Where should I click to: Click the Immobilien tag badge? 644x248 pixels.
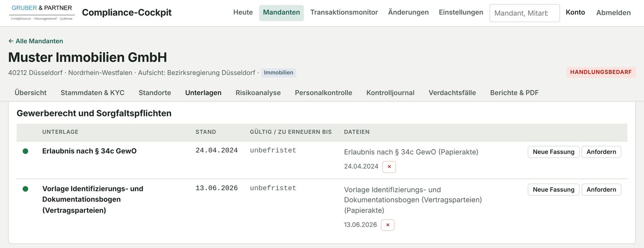click(x=279, y=73)
